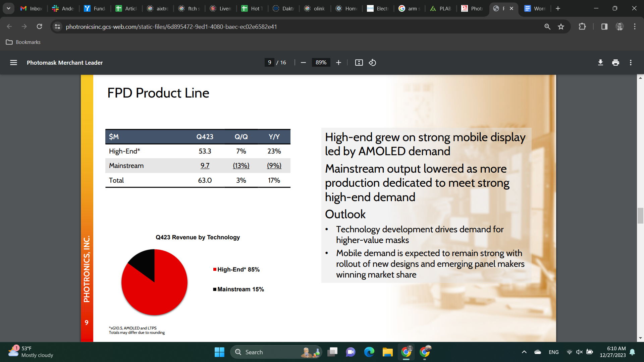The image size is (644, 362).
Task: Open the PDF sidebar hamburger menu
Action: click(x=13, y=63)
